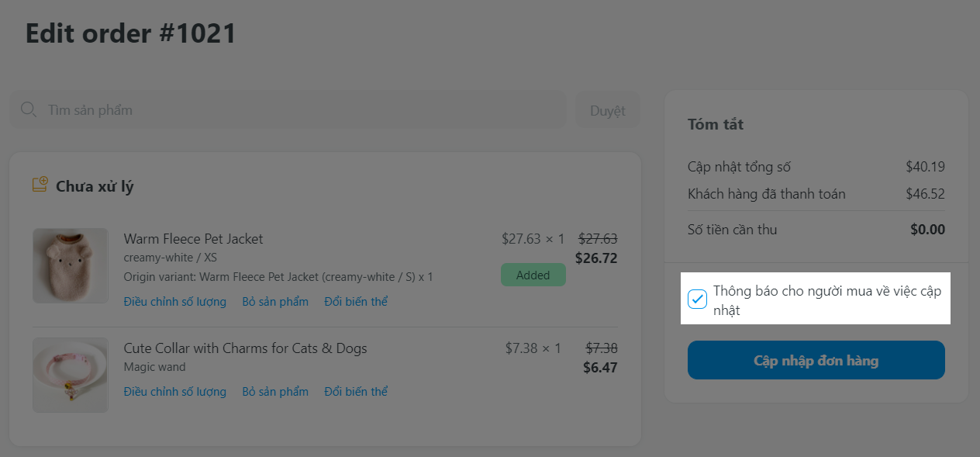Click the Edit order #1021 heading
The height and width of the screenshot is (457, 980).
point(131,34)
